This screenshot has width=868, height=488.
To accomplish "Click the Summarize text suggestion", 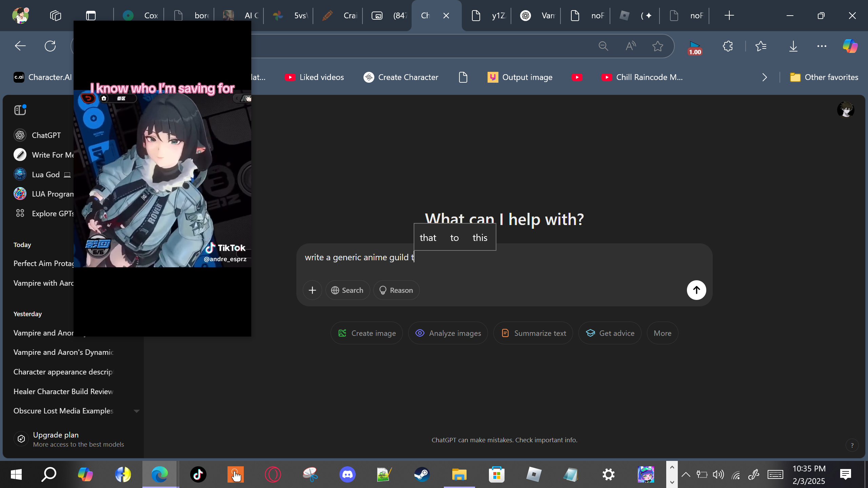I will 533,333.
